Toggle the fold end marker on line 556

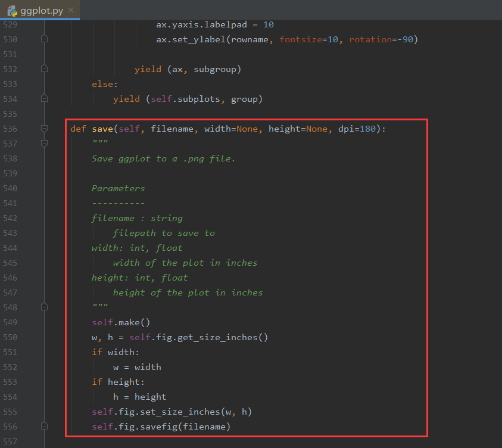click(45, 426)
